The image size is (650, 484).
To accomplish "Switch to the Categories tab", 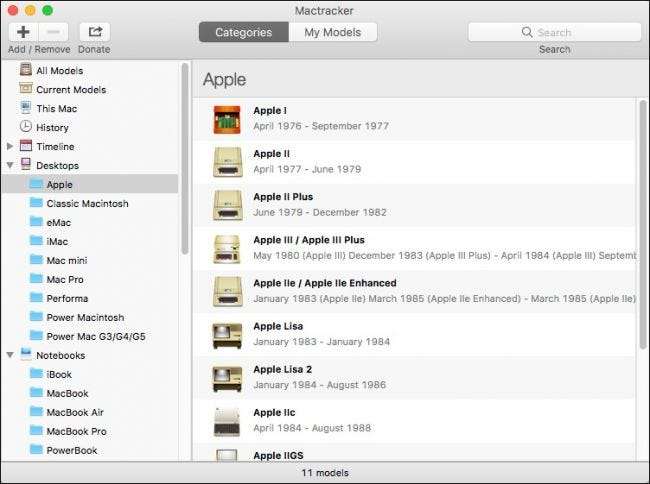I will click(243, 32).
